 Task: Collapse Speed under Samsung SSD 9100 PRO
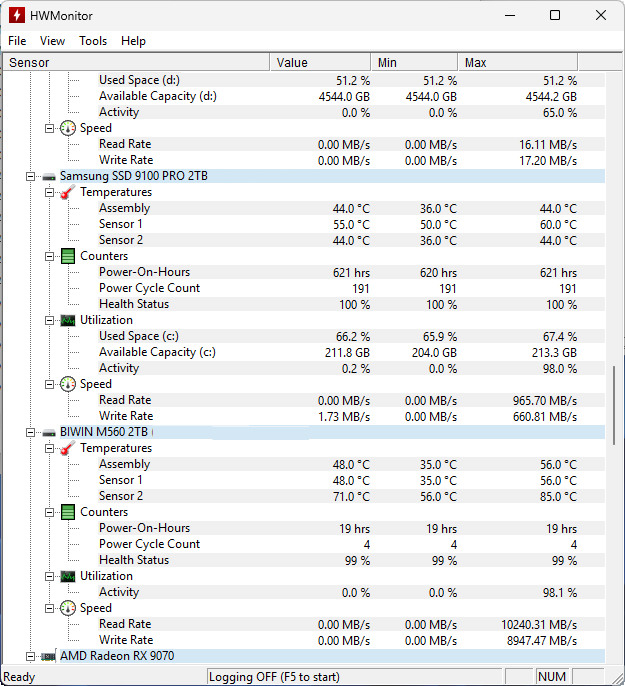[x=50, y=384]
